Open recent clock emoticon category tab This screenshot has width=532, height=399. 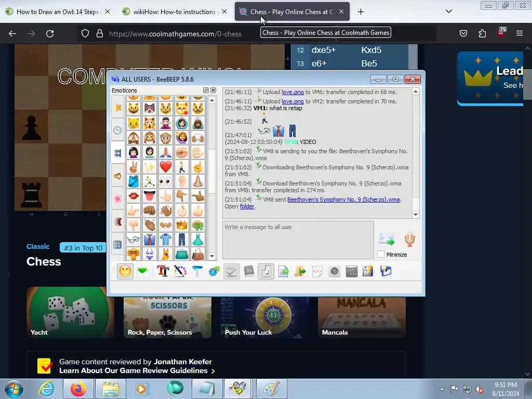tap(118, 130)
